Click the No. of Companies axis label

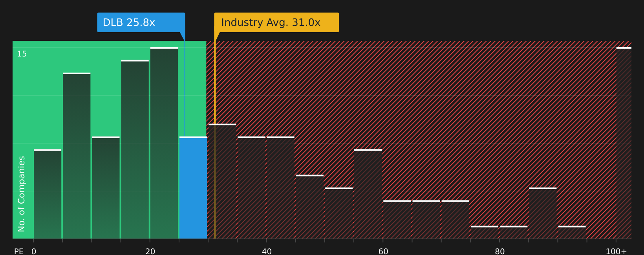coord(22,194)
